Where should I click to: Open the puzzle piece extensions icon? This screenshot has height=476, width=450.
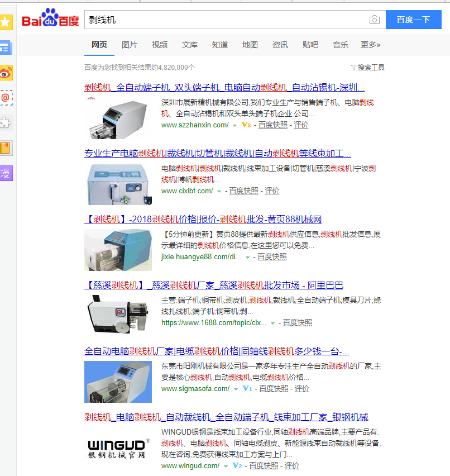click(6, 123)
